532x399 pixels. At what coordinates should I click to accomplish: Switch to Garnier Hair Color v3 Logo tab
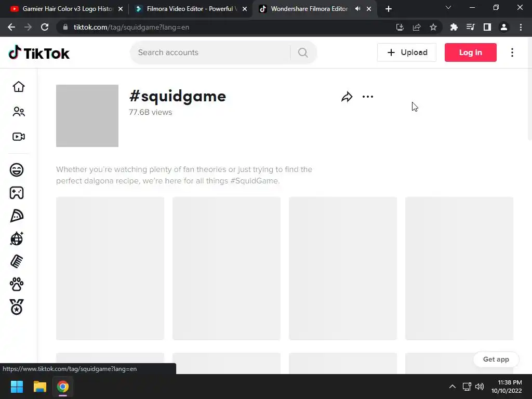point(68,9)
